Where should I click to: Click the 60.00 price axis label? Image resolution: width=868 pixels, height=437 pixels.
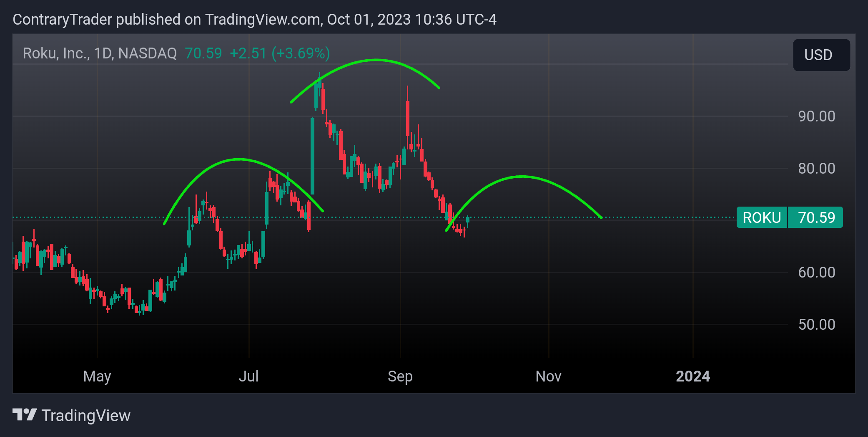[x=816, y=272]
